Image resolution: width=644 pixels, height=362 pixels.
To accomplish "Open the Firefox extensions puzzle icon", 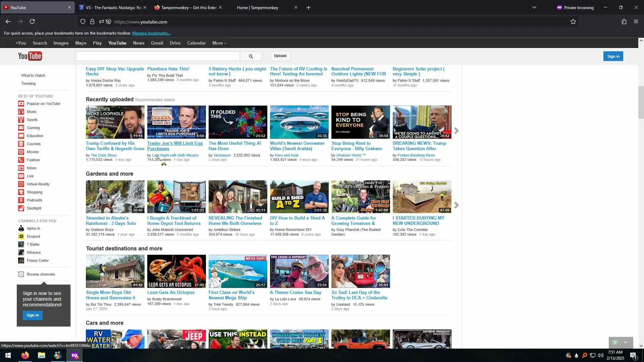I will [x=624, y=22].
